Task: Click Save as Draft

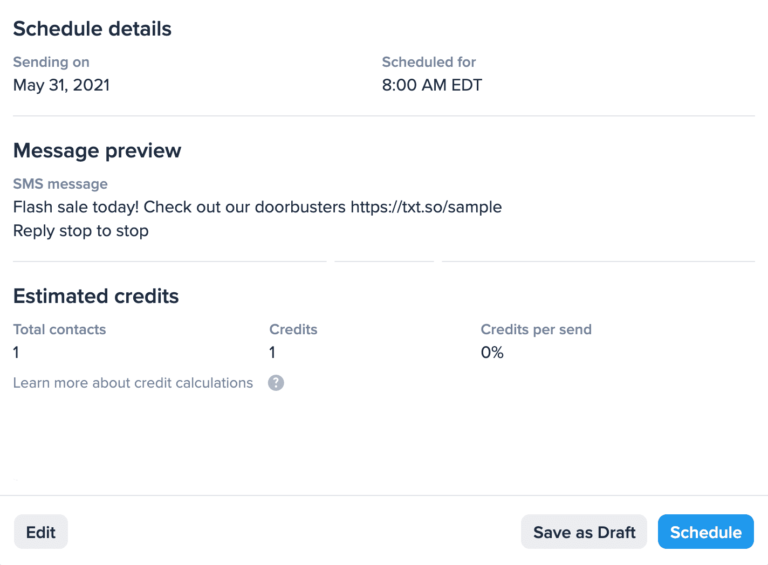Action: click(x=584, y=532)
